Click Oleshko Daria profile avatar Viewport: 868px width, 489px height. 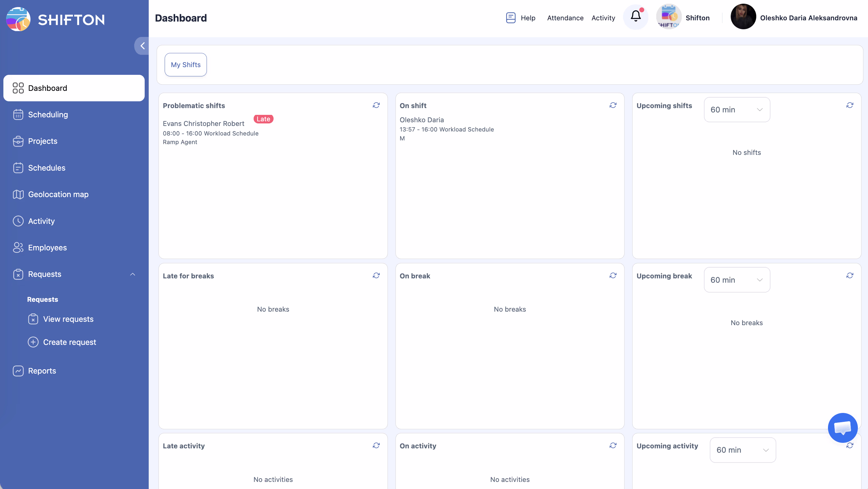coord(743,17)
